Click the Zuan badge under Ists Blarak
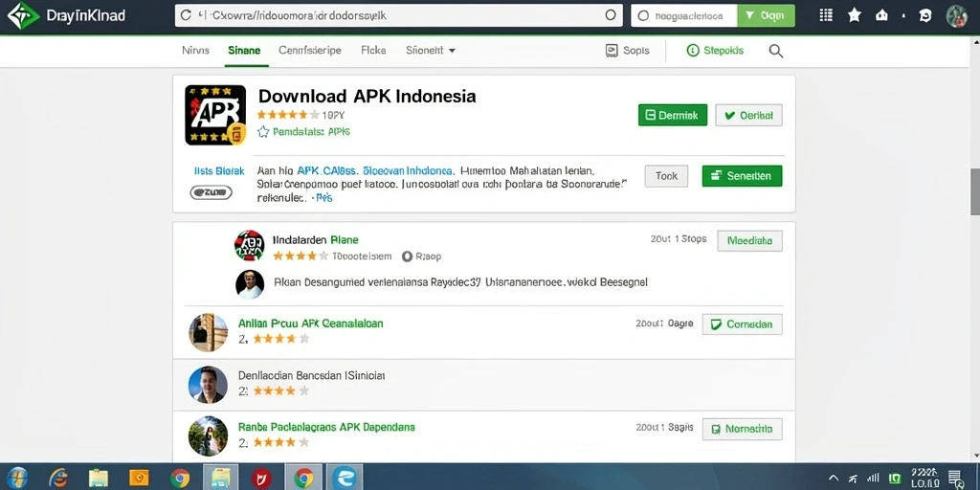 click(211, 192)
